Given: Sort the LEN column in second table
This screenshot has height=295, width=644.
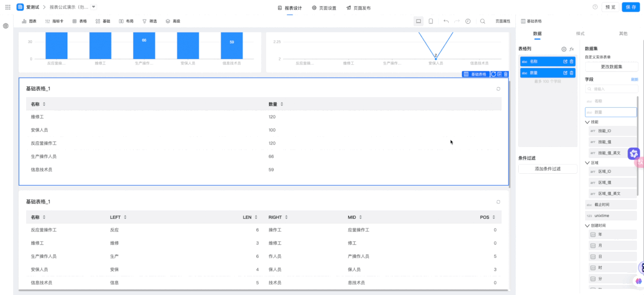Looking at the screenshot, I should click(x=257, y=217).
